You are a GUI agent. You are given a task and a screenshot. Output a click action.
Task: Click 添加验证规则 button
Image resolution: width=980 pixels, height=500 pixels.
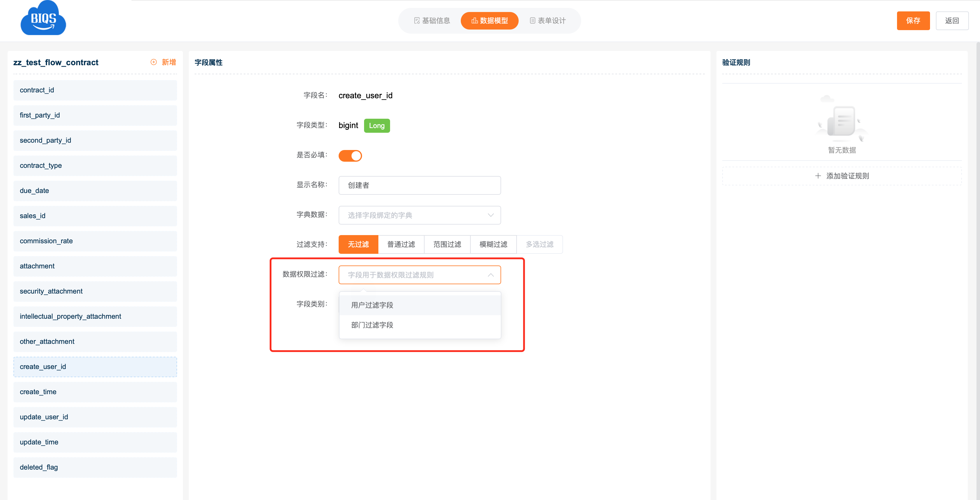842,176
